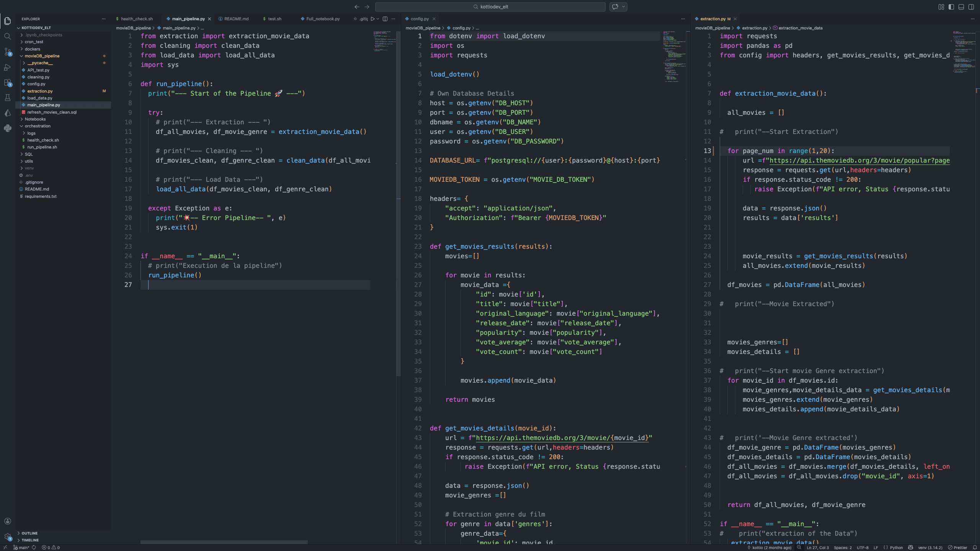Click Ln 27, Col 3 cursor position
This screenshot has height=551, width=980.
coord(818,548)
